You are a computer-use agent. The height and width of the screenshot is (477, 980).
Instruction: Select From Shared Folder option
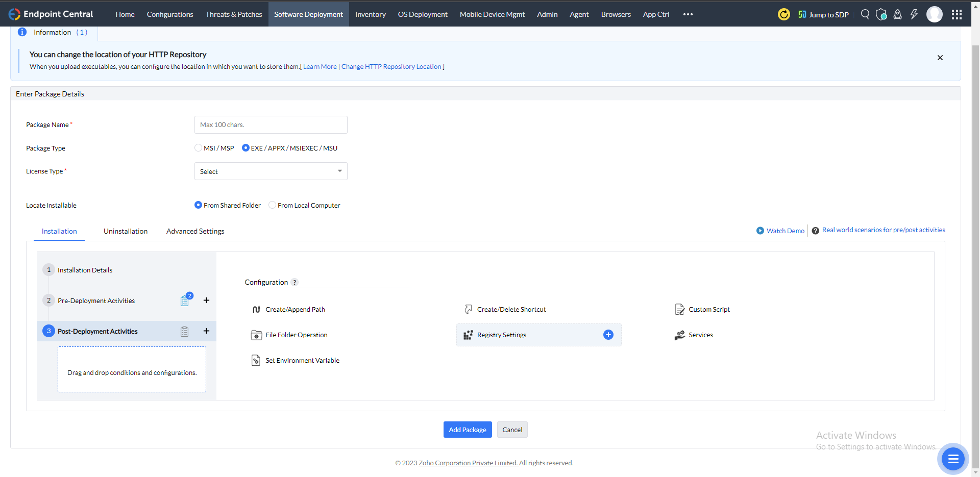(198, 205)
